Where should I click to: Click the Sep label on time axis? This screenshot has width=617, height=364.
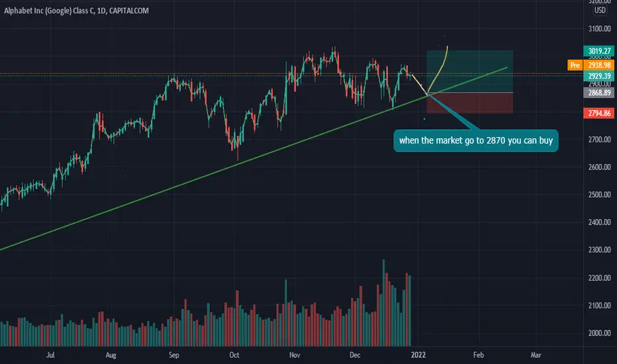pyautogui.click(x=174, y=355)
